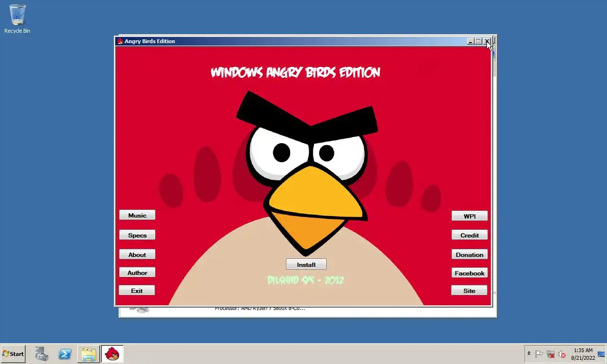Open the Specs button
Viewport: 607px width, 364px height.
137,235
